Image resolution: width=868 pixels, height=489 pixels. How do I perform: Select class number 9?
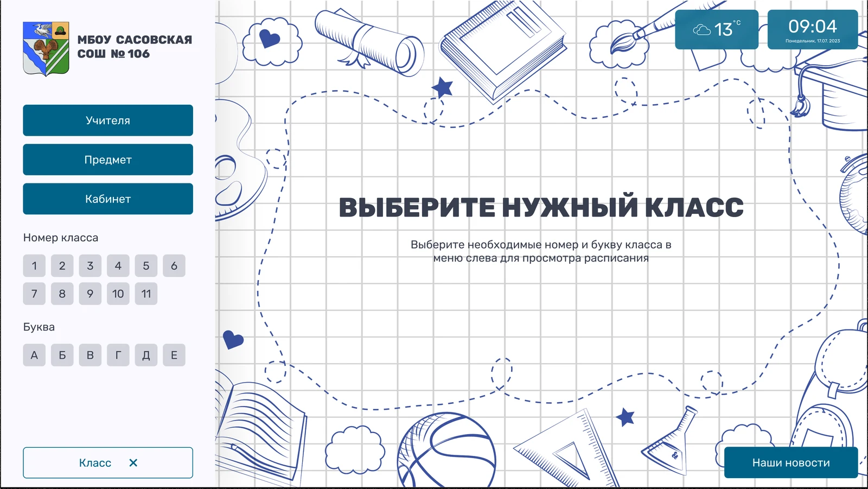(x=90, y=294)
